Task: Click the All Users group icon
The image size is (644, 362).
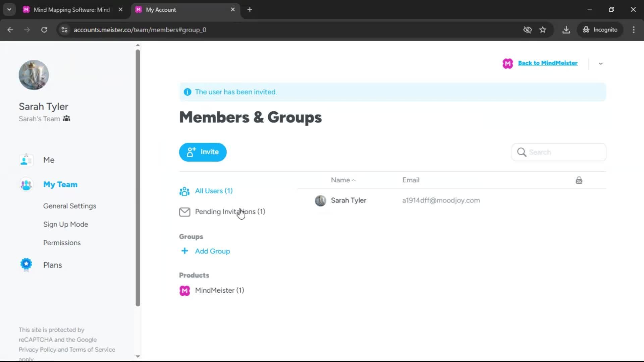Action: click(x=184, y=191)
